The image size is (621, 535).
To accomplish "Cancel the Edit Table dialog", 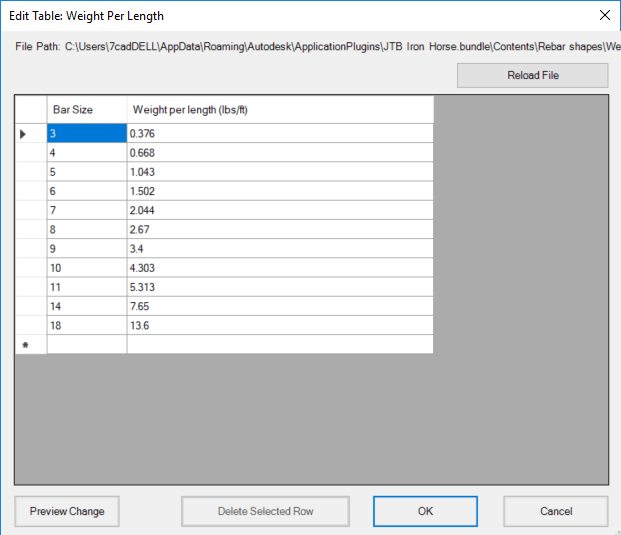I will click(x=556, y=511).
